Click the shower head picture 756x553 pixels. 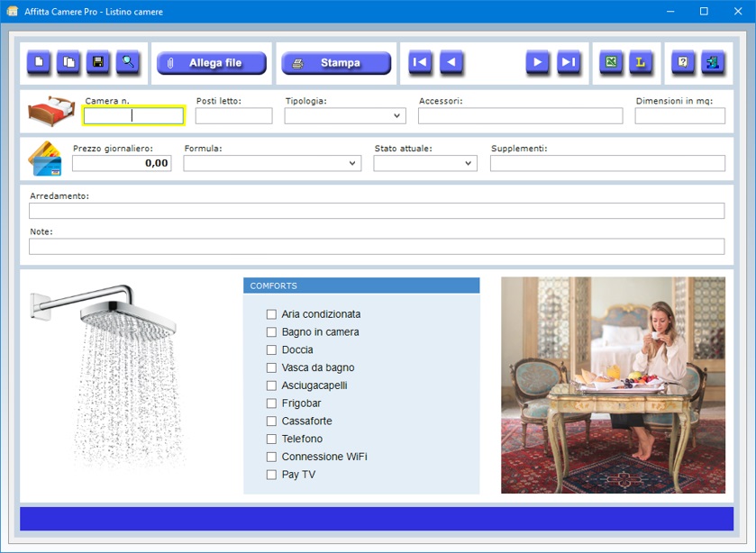coord(107,376)
